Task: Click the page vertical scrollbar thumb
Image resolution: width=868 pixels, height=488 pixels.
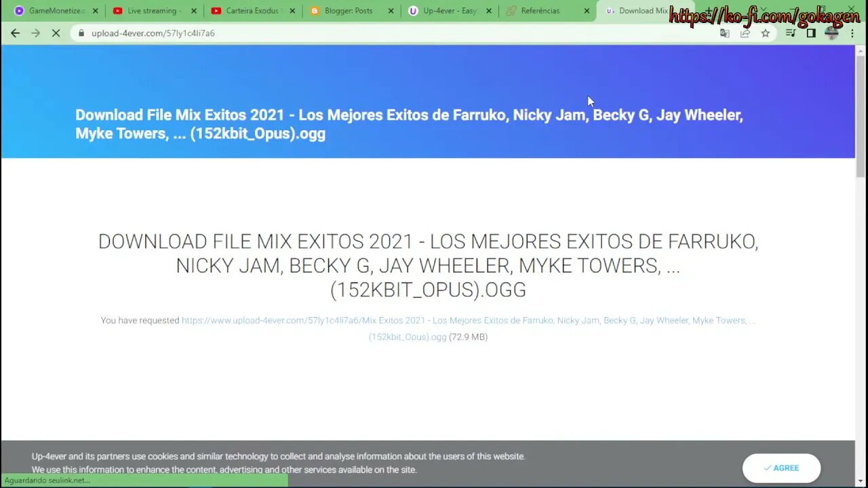Action: (x=861, y=115)
